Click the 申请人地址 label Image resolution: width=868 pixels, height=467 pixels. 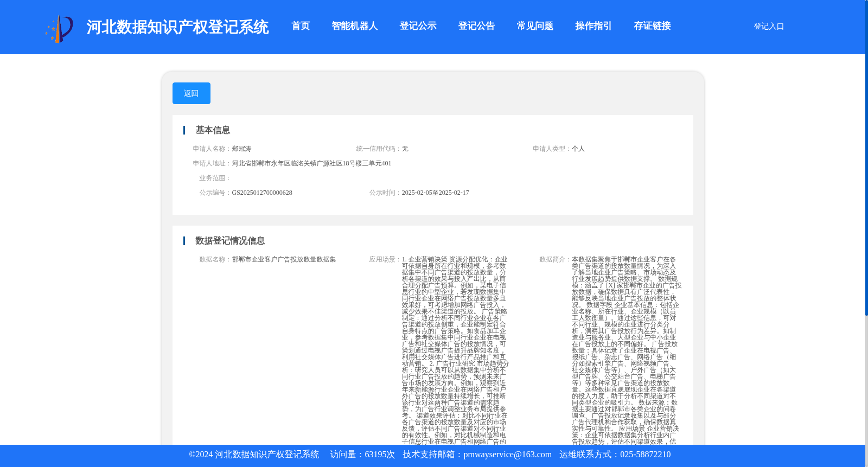pyautogui.click(x=212, y=163)
